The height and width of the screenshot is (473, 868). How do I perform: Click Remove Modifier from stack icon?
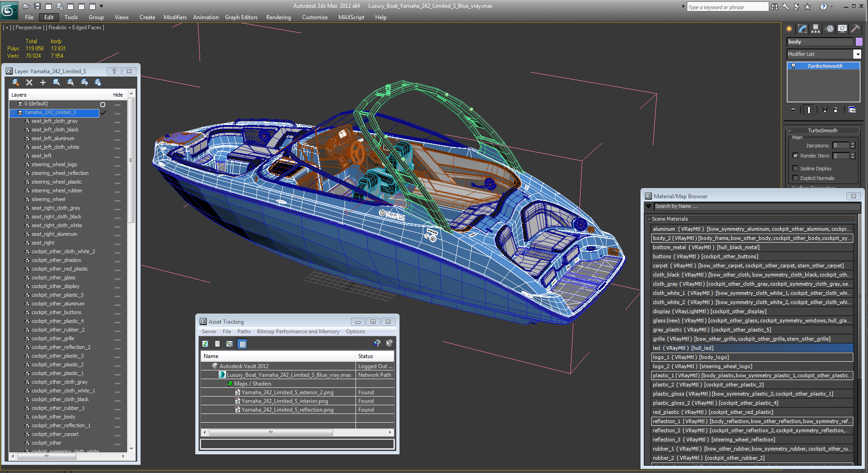[x=836, y=110]
